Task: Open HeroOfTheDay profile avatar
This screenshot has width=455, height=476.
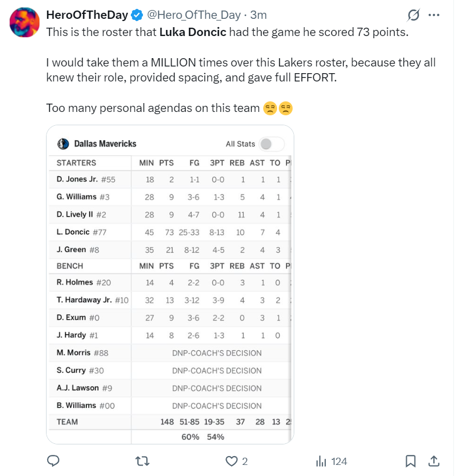Action: coord(25,23)
